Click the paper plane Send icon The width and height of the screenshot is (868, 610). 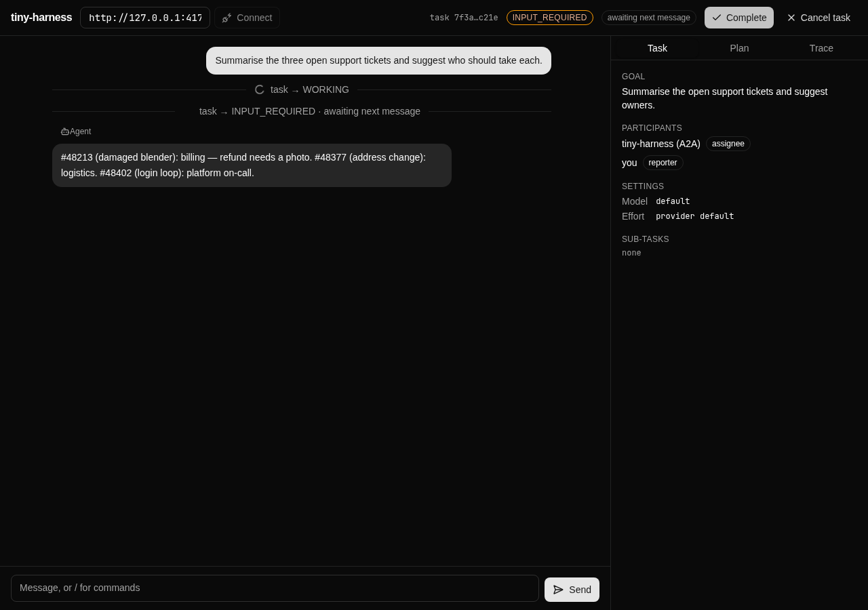click(559, 590)
